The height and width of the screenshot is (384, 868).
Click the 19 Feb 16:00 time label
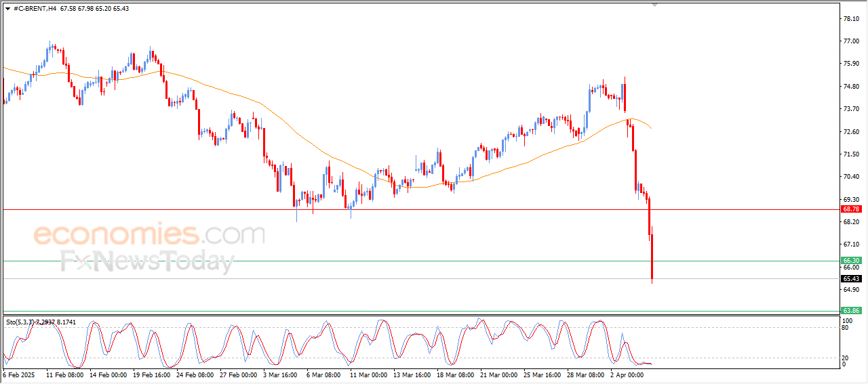pyautogui.click(x=151, y=374)
